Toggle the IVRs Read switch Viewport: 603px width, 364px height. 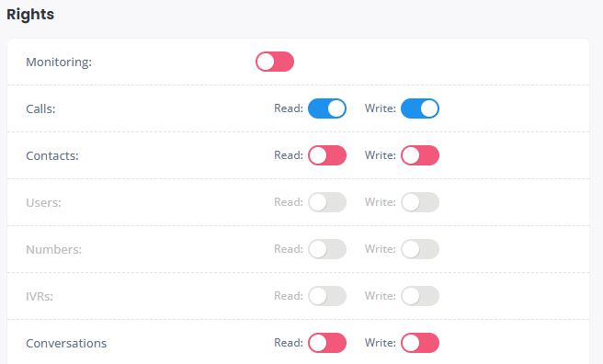point(327,296)
